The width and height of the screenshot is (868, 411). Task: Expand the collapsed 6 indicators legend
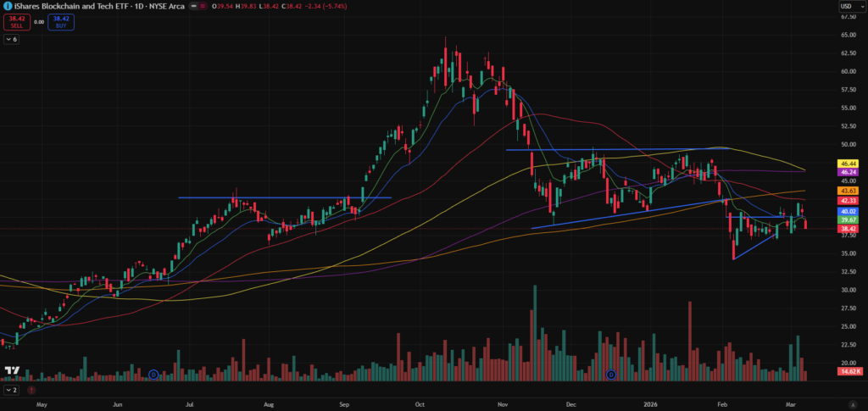pyautogui.click(x=11, y=39)
